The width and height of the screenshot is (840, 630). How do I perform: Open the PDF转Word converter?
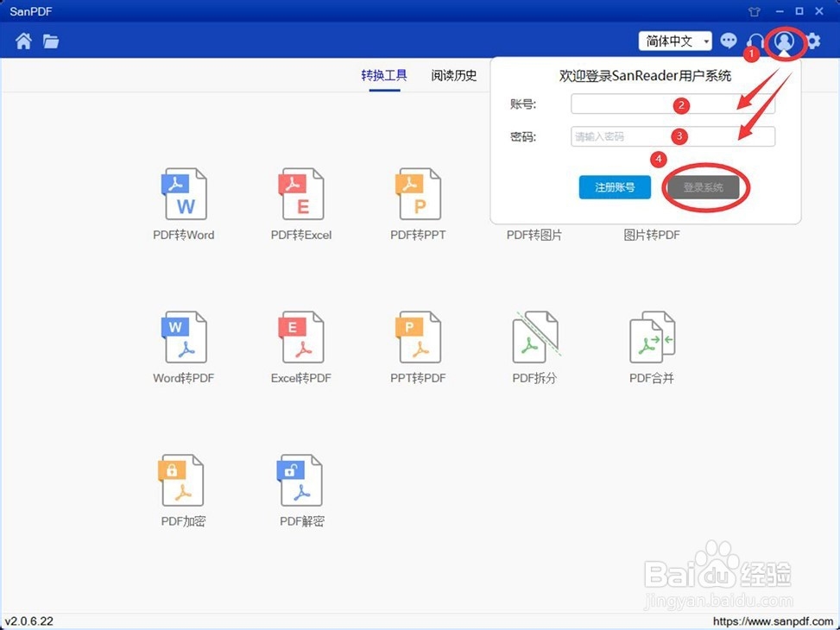[x=184, y=205]
